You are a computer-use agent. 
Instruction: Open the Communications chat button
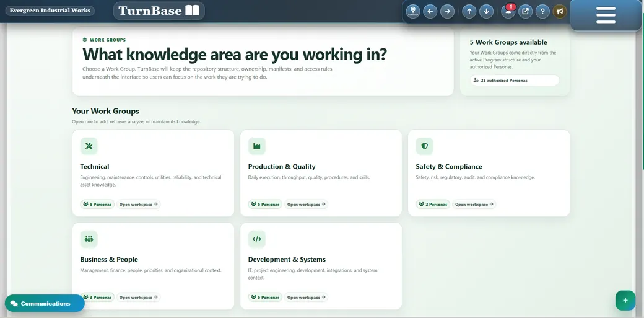[x=45, y=303]
